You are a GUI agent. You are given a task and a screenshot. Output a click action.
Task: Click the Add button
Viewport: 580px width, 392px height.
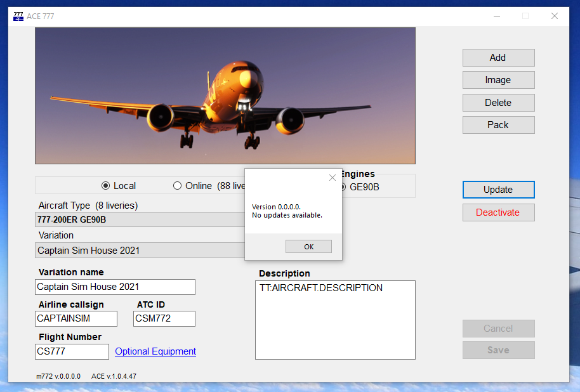[498, 58]
